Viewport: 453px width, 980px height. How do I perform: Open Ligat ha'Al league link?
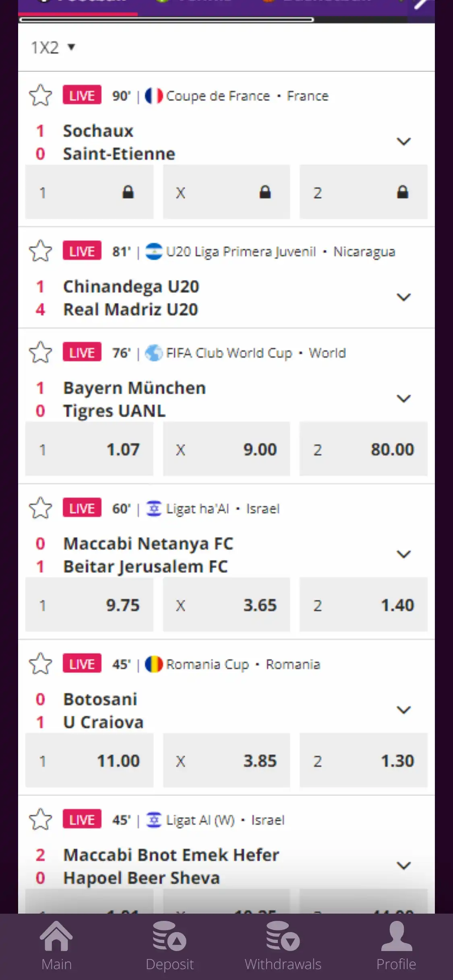click(x=197, y=509)
